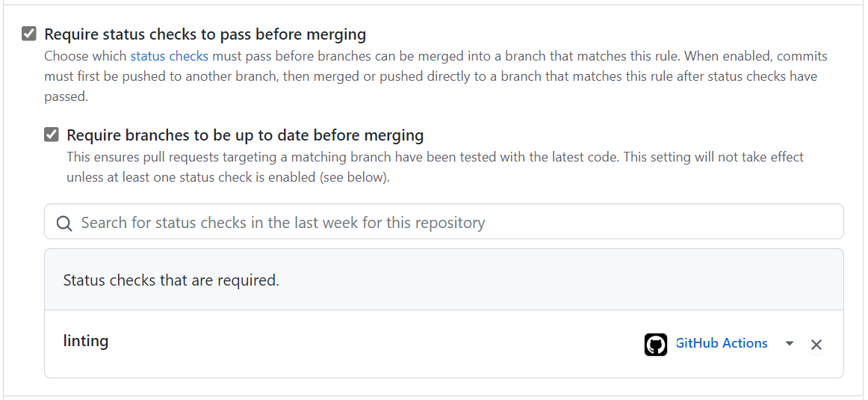Open the blue "status checks" link

click(169, 56)
